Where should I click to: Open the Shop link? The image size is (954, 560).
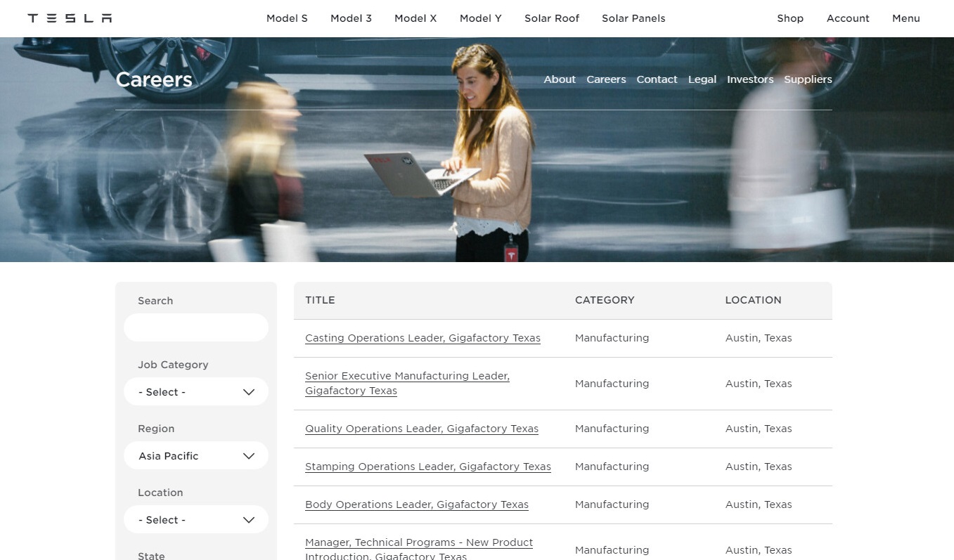[790, 18]
